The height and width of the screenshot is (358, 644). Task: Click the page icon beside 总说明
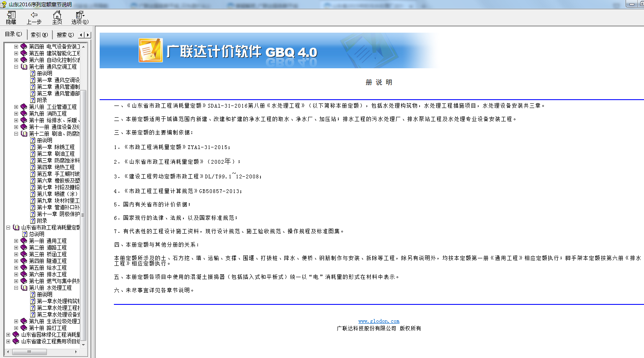(x=25, y=234)
